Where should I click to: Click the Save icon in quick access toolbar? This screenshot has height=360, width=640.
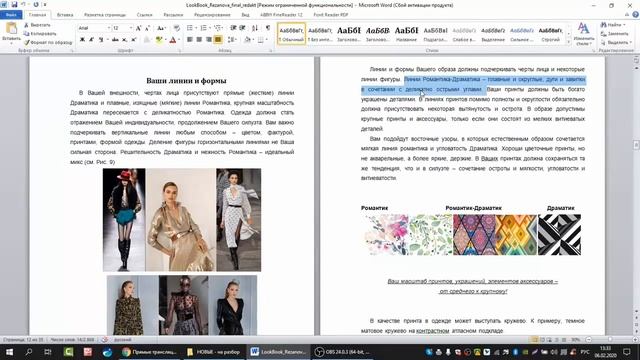(x=14, y=4)
